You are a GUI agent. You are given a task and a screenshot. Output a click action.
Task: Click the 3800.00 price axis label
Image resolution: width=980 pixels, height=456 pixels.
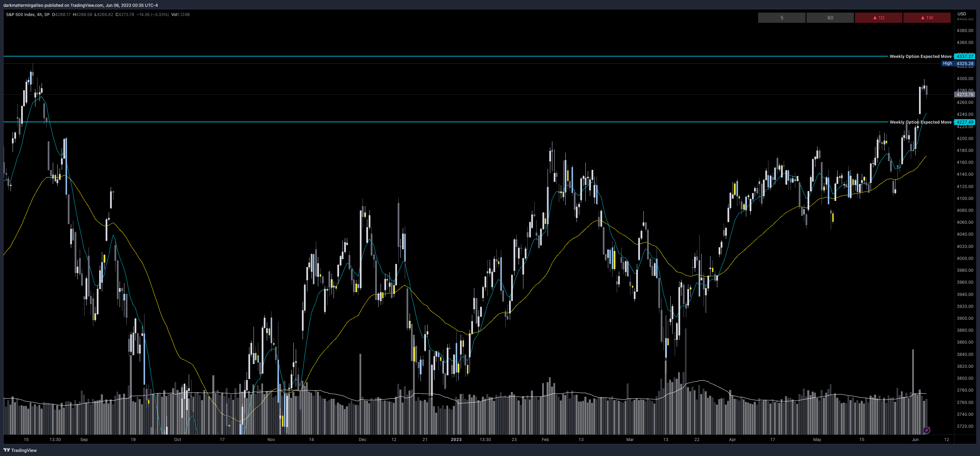965,378
